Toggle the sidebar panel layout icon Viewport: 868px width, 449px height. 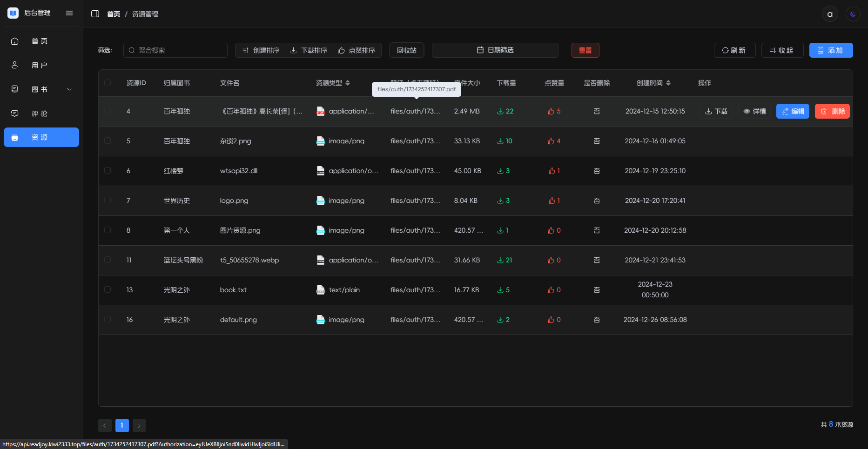pos(95,14)
